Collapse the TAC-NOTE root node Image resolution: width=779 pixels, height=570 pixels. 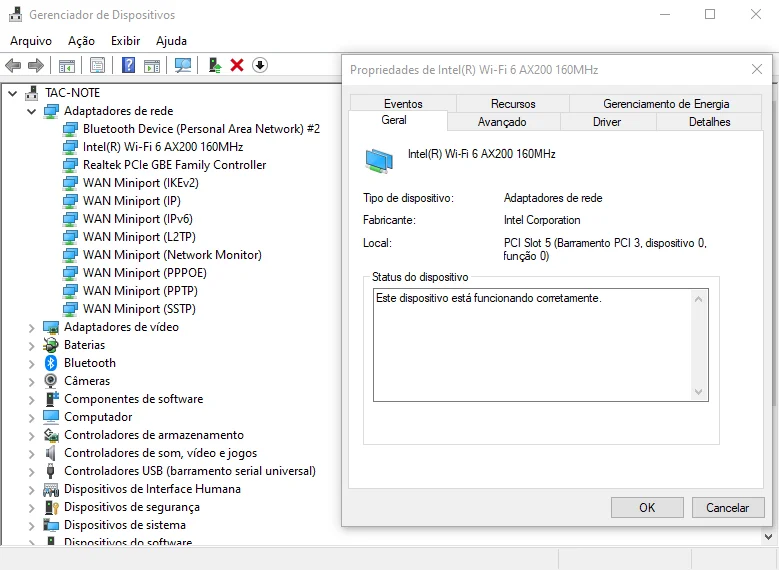pyautogui.click(x=13, y=93)
